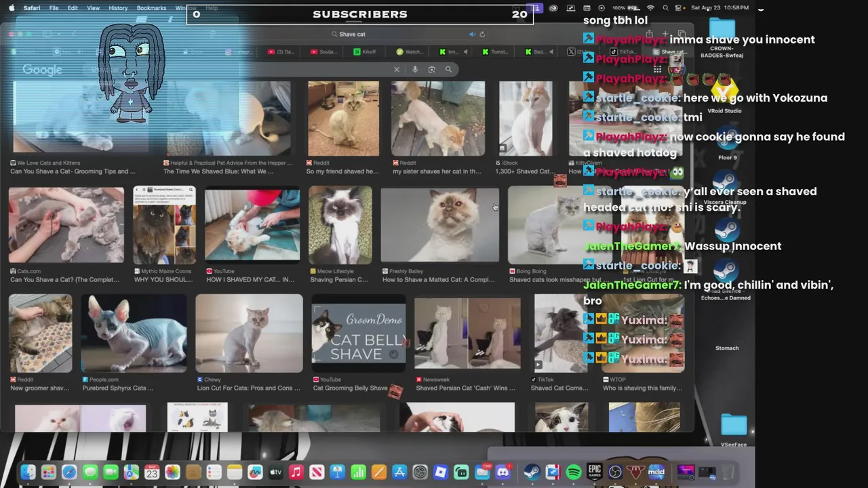The width and height of the screenshot is (868, 488).
Task: Open the Bookmarks menu
Action: [151, 7]
